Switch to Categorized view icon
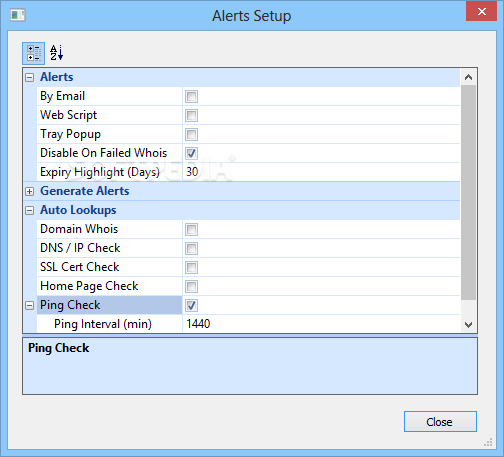 33,53
